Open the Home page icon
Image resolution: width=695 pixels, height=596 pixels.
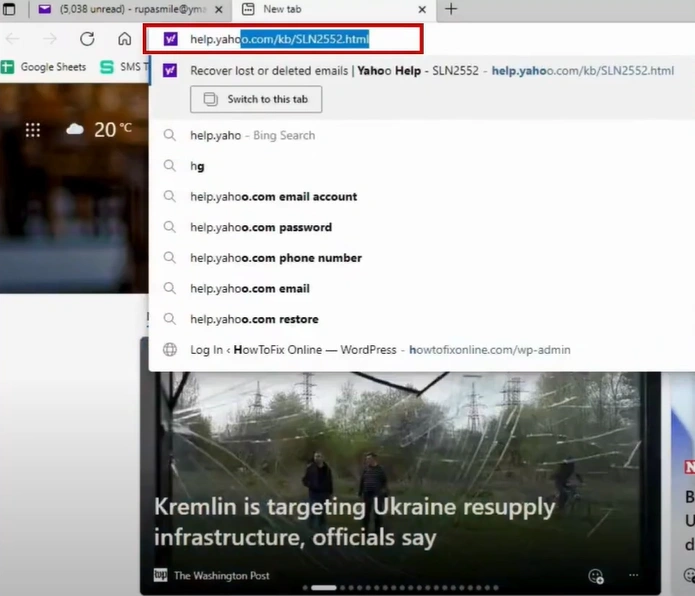tap(125, 39)
